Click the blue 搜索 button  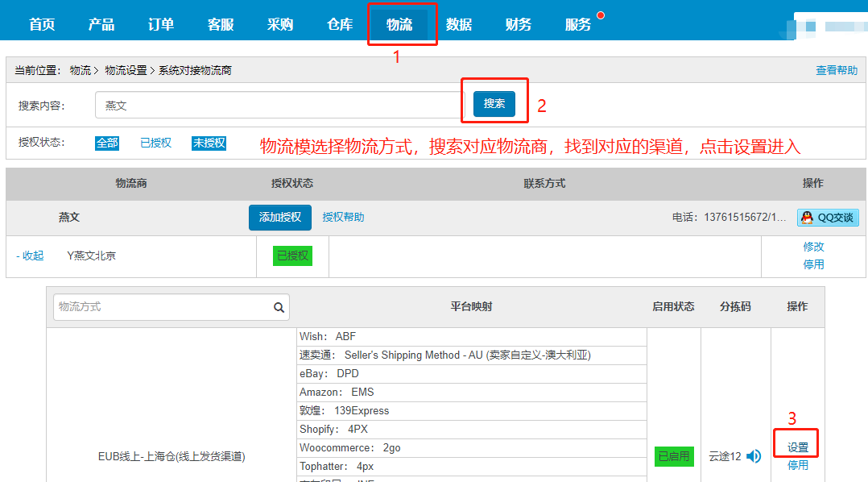pyautogui.click(x=494, y=104)
